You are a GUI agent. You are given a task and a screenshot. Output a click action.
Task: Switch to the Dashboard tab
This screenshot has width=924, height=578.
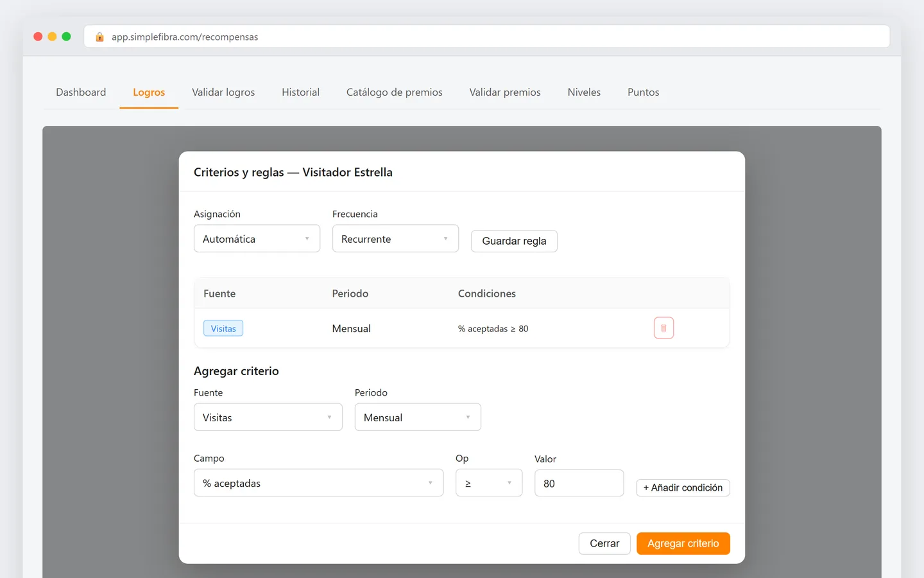click(x=81, y=92)
